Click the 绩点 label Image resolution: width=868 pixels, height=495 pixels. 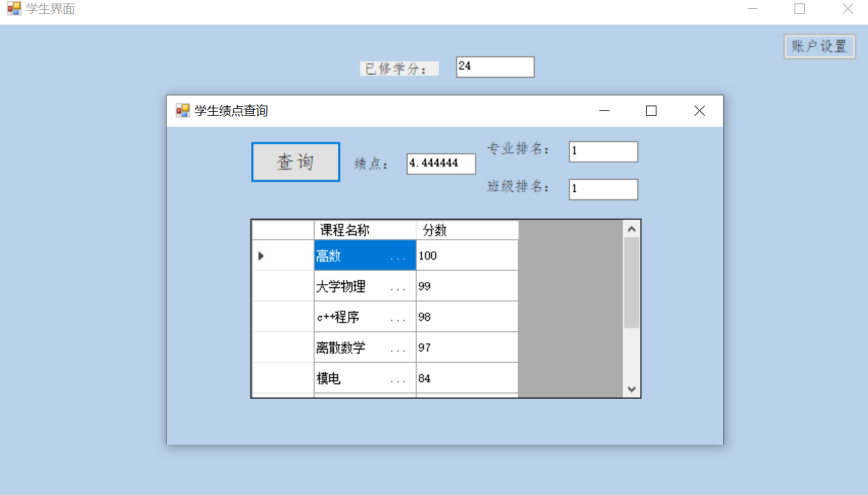click(372, 164)
